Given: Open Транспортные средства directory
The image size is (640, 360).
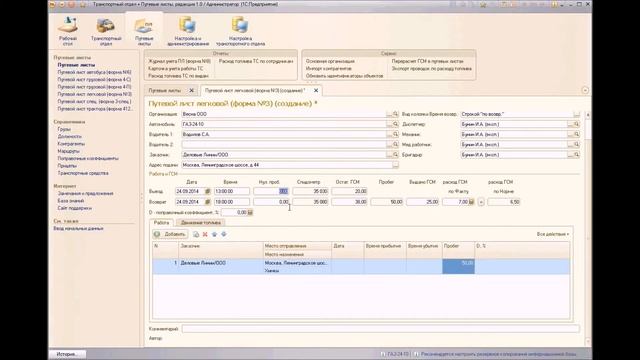Looking at the screenshot, I should pyautogui.click(x=83, y=173).
